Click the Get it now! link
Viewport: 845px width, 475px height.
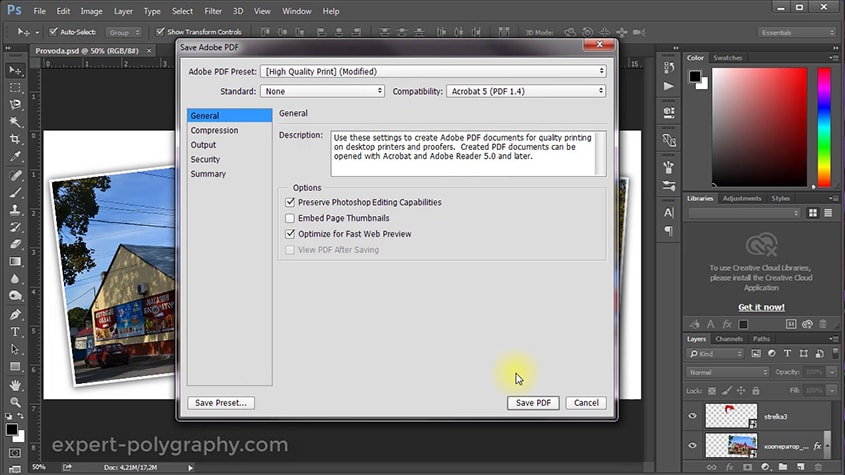(x=761, y=307)
